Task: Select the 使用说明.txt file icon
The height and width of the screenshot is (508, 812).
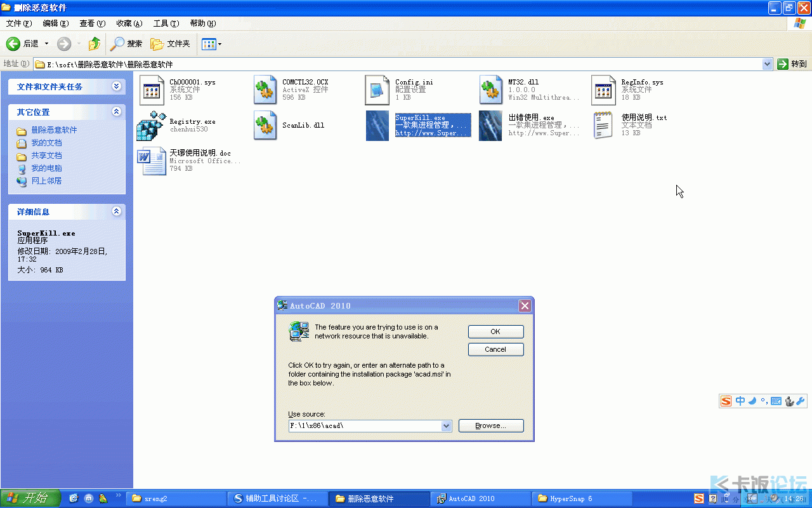Action: click(x=603, y=126)
